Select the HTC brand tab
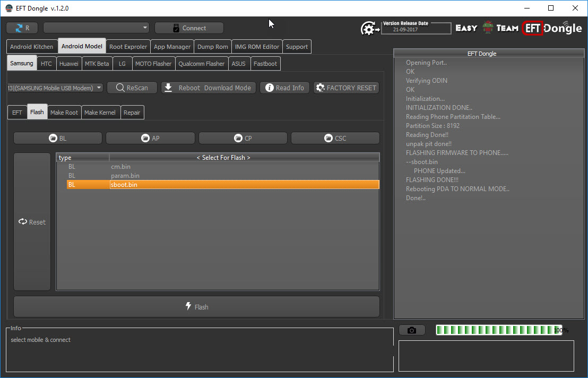Screen dimensions: 588x378 coord(46,63)
